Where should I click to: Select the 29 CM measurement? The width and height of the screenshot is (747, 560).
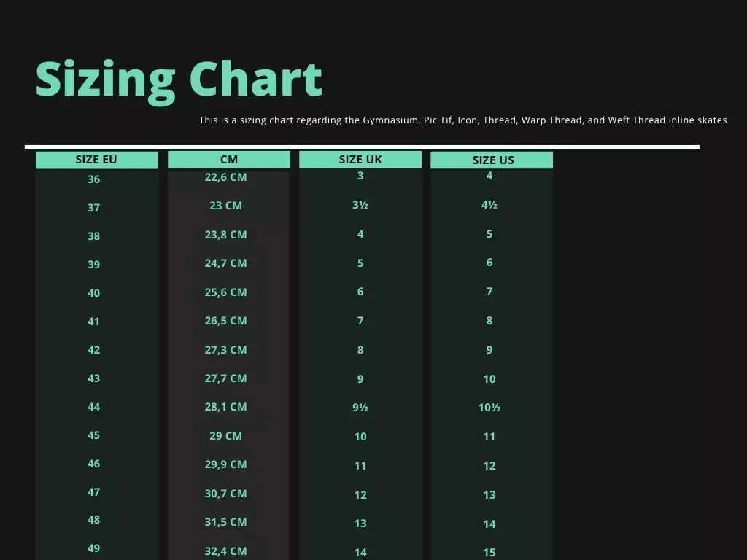tap(225, 436)
